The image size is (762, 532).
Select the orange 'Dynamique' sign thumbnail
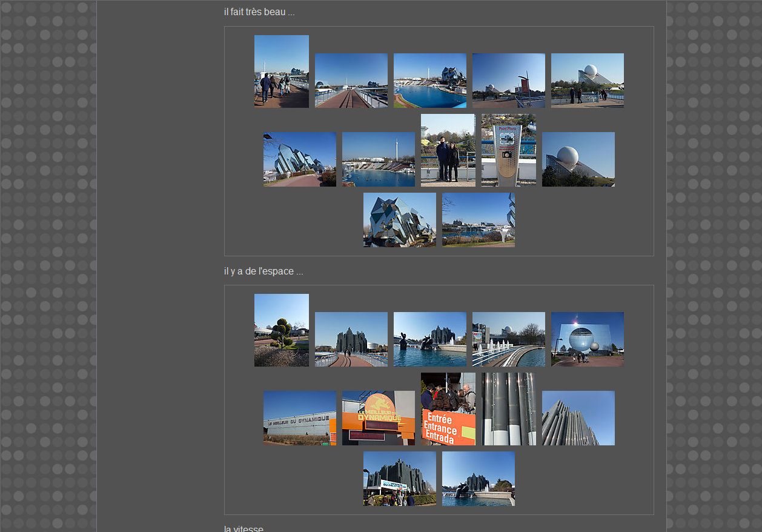click(378, 418)
